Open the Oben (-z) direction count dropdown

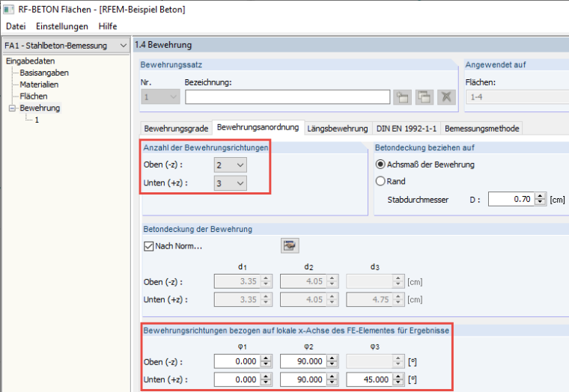pyautogui.click(x=231, y=165)
